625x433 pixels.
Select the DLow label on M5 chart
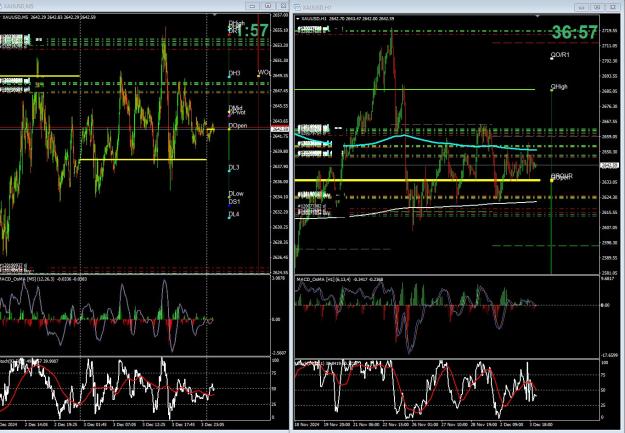(236, 194)
